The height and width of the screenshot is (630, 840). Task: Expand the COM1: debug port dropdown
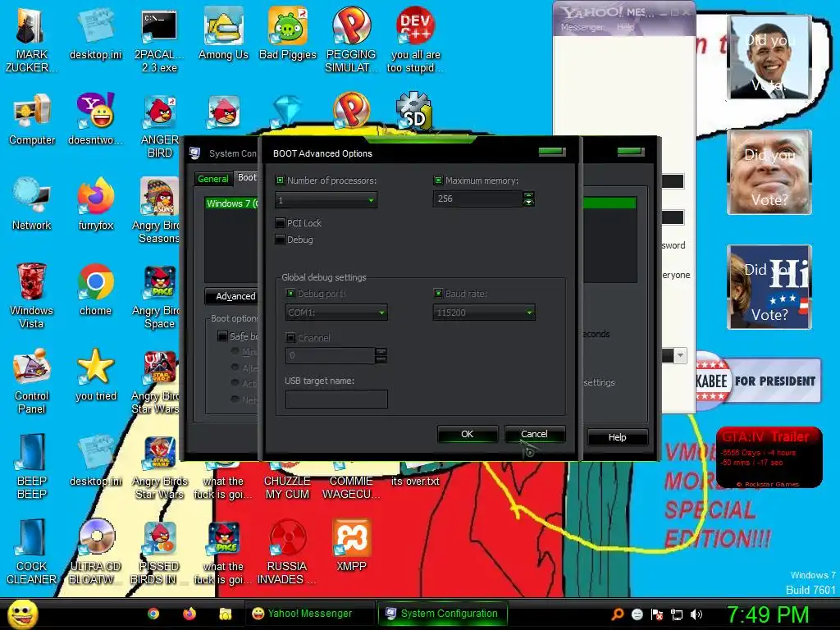[381, 313]
